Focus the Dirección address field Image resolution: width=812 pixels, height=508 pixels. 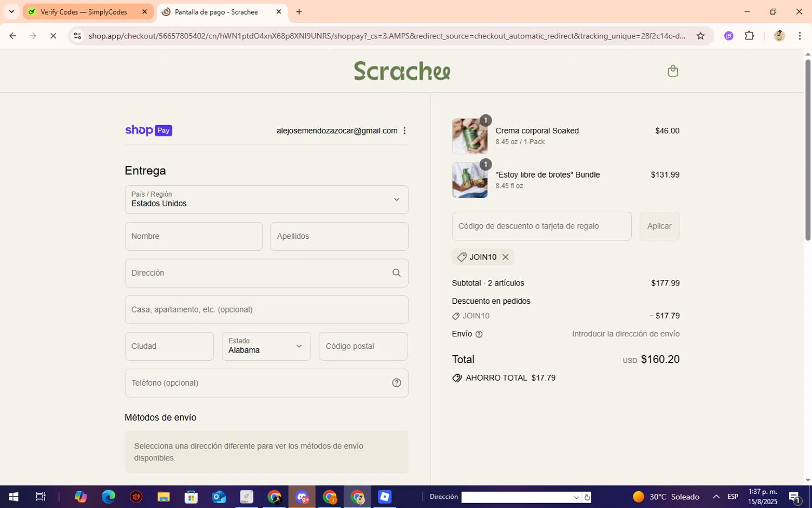coord(266,273)
